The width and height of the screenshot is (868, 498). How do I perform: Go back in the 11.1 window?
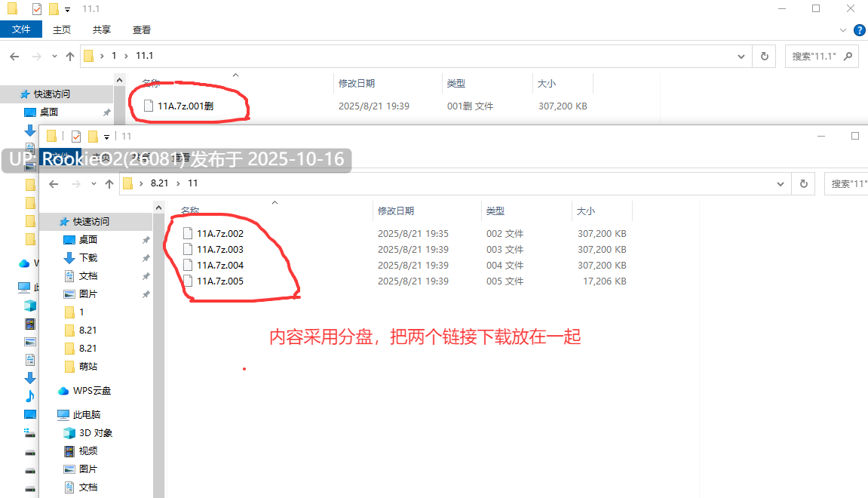(15, 56)
